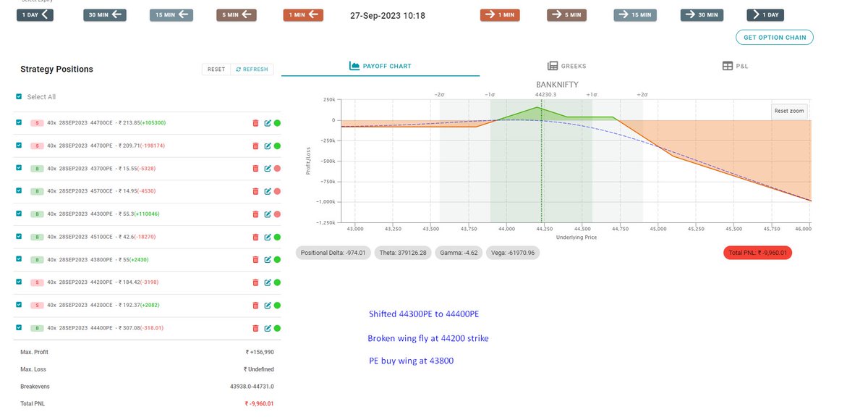Edit the 44200CE position

coord(268,305)
